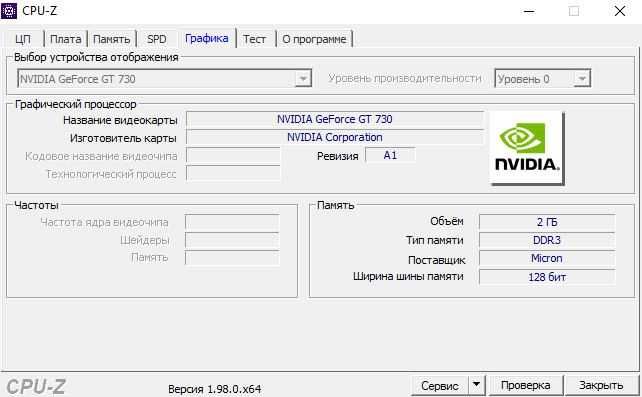This screenshot has height=397, width=642.
Task: Click the empty Кодовое название видеочипа field
Action: tap(233, 156)
